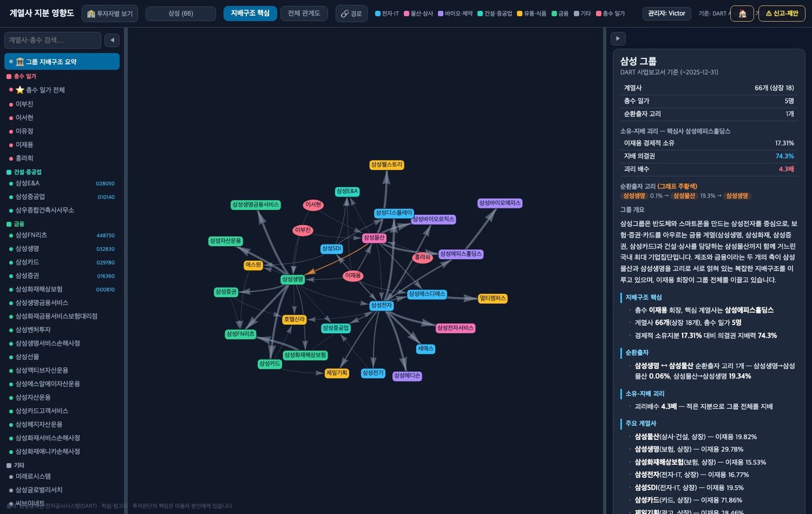Collapse the 기타 section header in sidebar
The height and width of the screenshot is (514, 812).
[63, 465]
